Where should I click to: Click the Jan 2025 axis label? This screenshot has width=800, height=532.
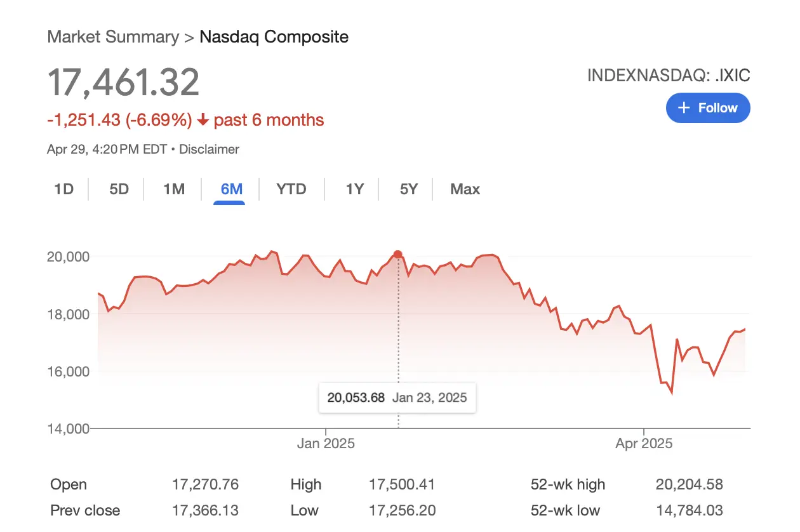(326, 444)
